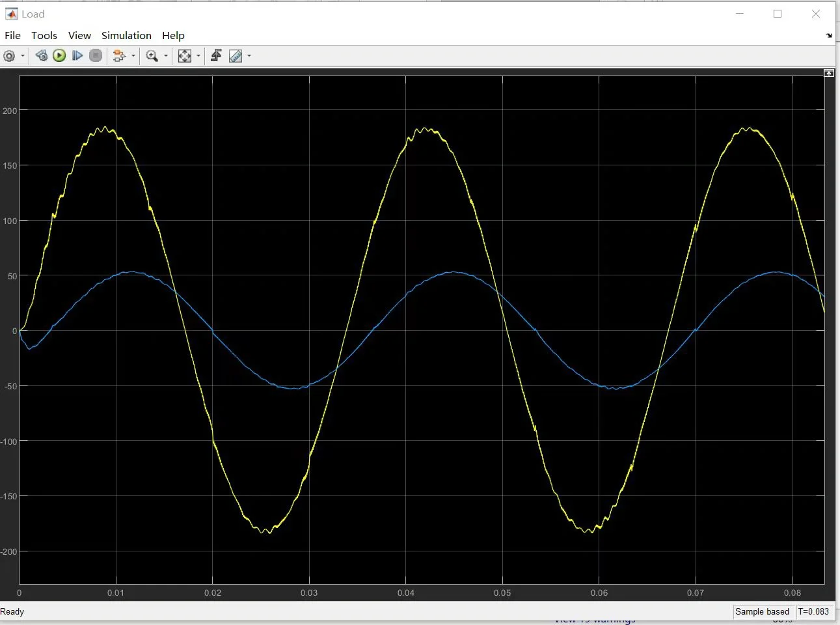Open Cursor Measurements with the ruler icon
840x625 pixels.
tap(235, 56)
